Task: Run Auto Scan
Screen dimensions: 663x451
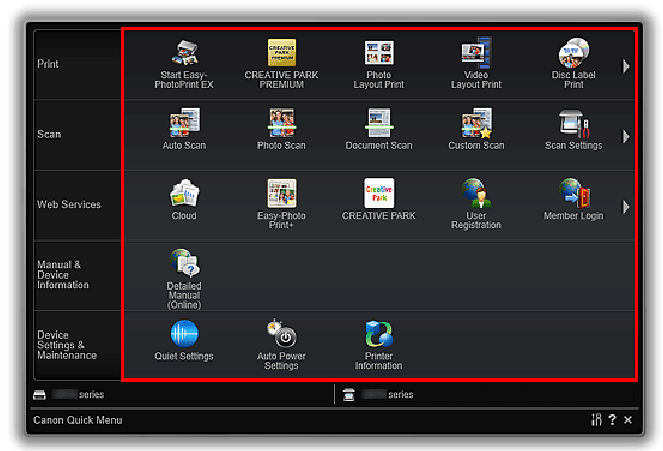Action: [184, 129]
